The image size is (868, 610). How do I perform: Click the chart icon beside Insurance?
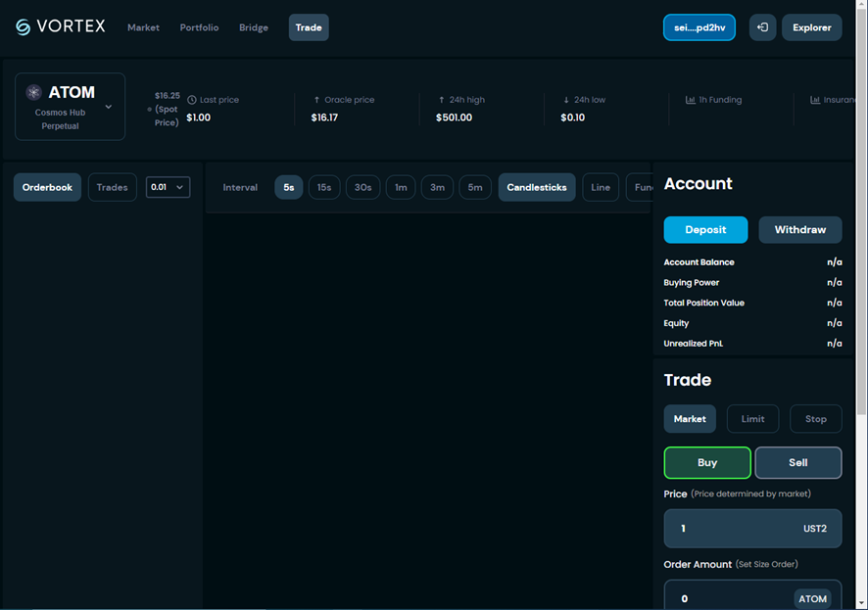815,100
